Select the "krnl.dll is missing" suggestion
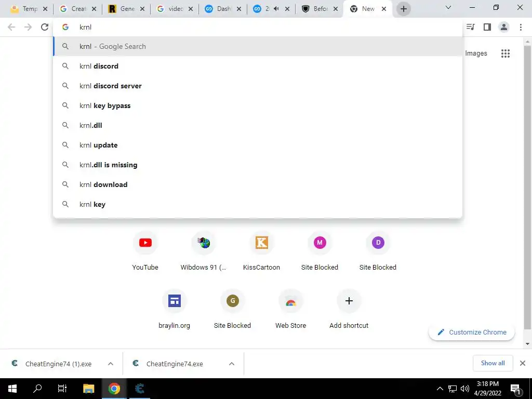Image resolution: width=532 pixels, height=399 pixels. 258,165
